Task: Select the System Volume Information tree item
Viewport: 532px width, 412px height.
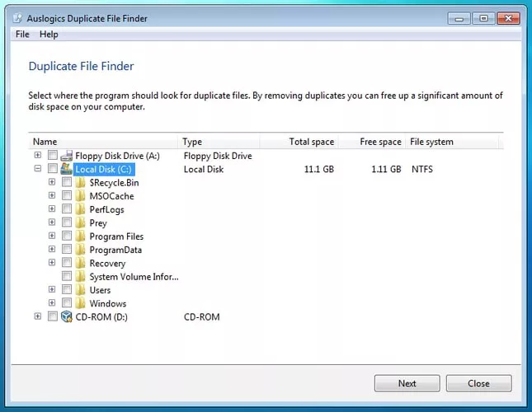Action: click(x=133, y=277)
